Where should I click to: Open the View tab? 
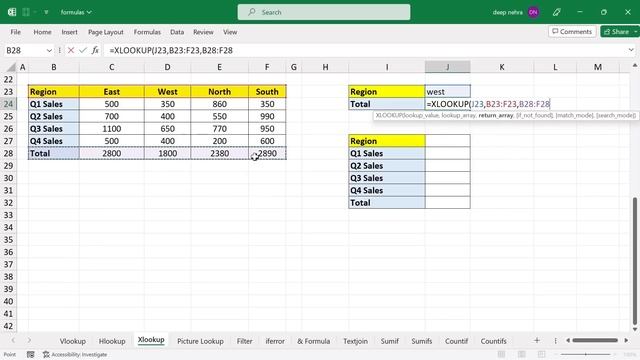point(230,32)
